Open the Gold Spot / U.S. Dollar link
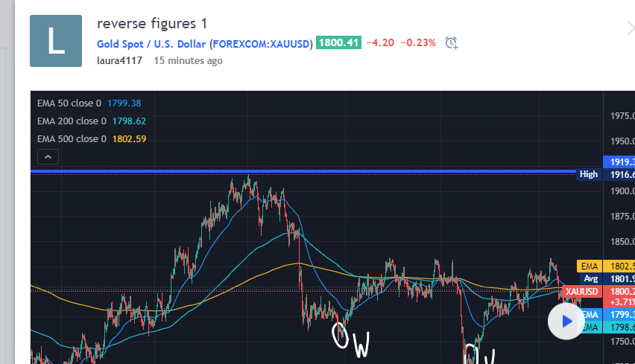 coord(151,43)
